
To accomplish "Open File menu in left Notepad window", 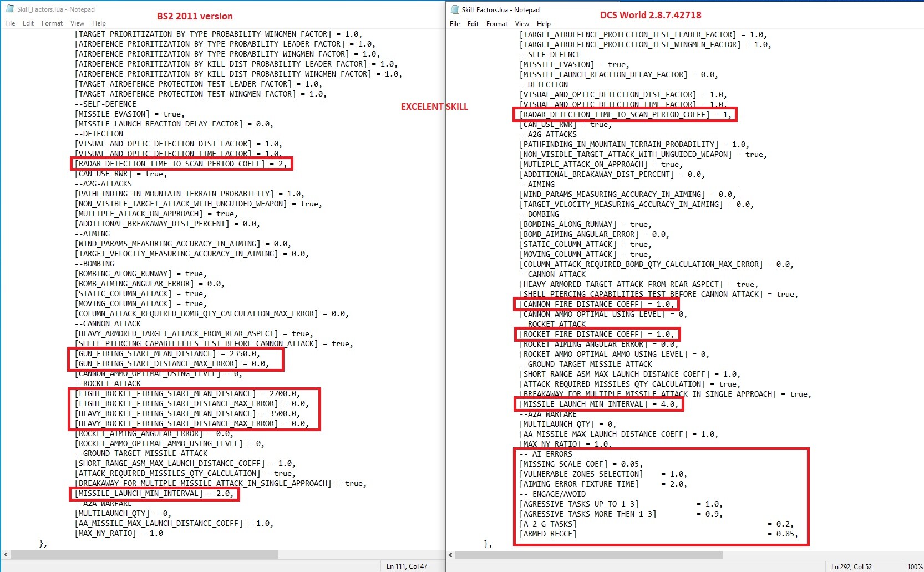I will coord(10,23).
